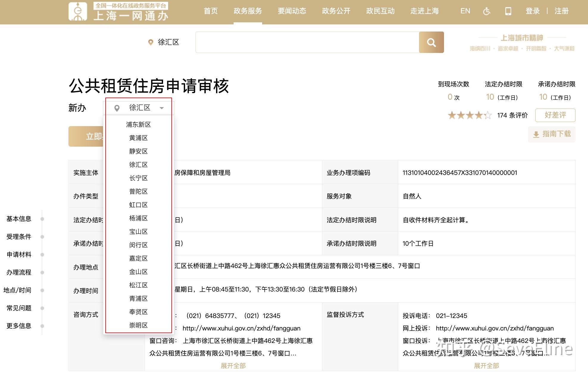Click the Shanghai 一网通办 logo icon
This screenshot has height=373, width=588.
78,11
